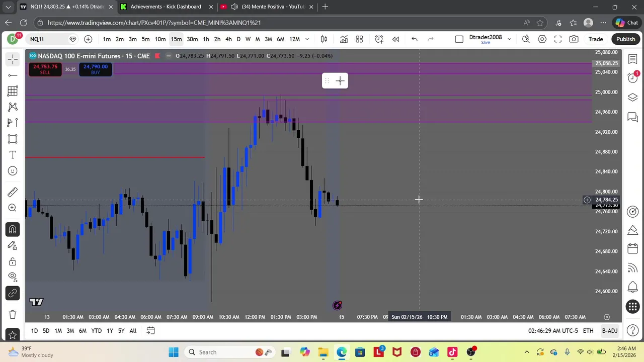Set date range to 1D
Image resolution: width=644 pixels, height=362 pixels.
(x=34, y=331)
